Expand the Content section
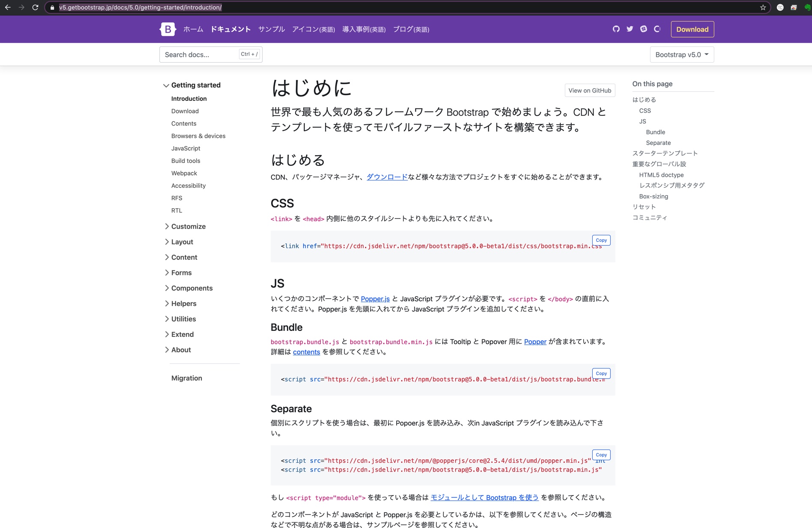The image size is (812, 528). (180, 257)
